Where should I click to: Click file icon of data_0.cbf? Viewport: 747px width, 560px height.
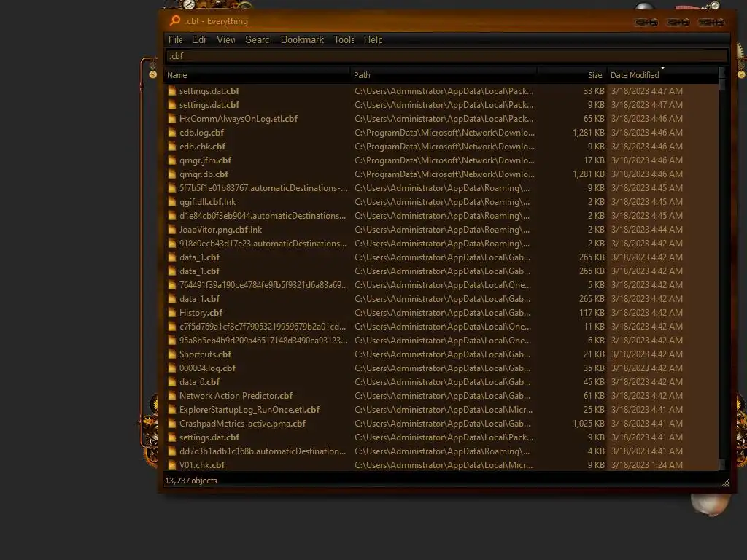tap(171, 382)
